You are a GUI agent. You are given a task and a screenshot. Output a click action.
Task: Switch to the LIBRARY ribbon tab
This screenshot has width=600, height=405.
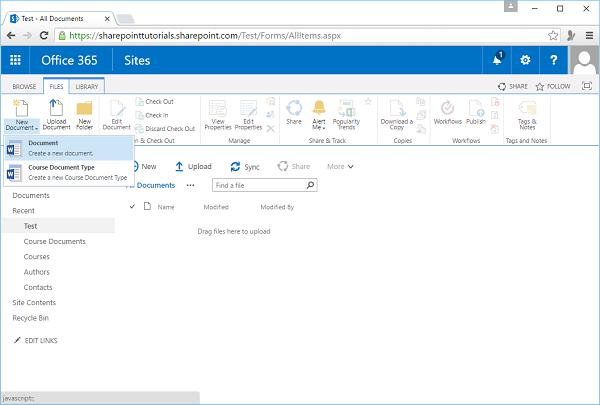pyautogui.click(x=86, y=87)
